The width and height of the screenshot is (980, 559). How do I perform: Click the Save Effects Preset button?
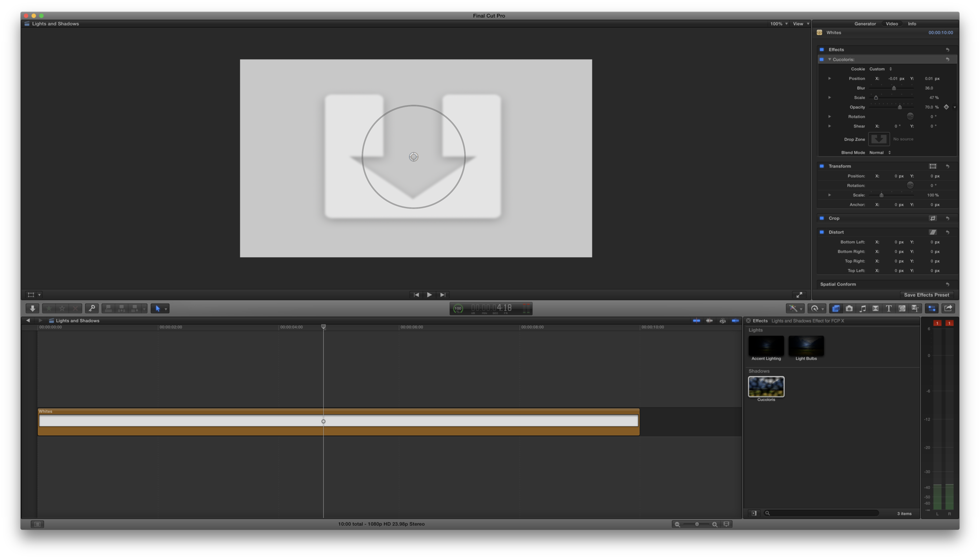point(926,295)
